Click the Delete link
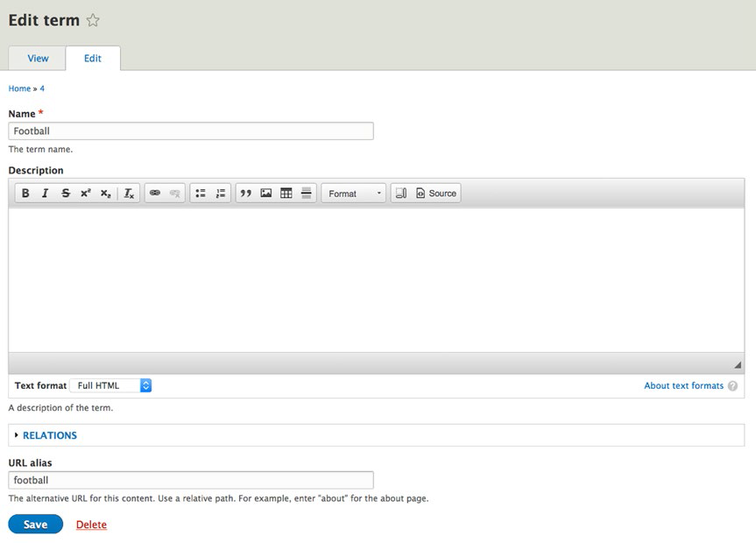The image size is (756, 543). pos(91,525)
